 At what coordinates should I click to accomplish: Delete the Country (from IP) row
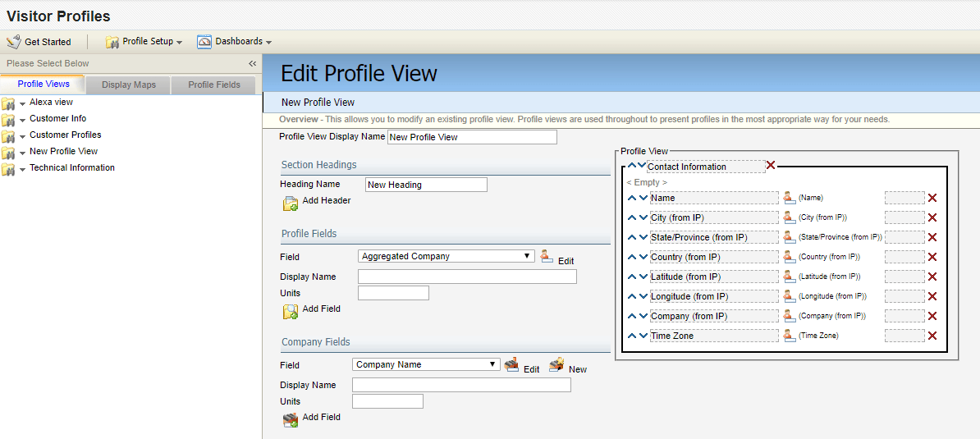click(x=932, y=258)
